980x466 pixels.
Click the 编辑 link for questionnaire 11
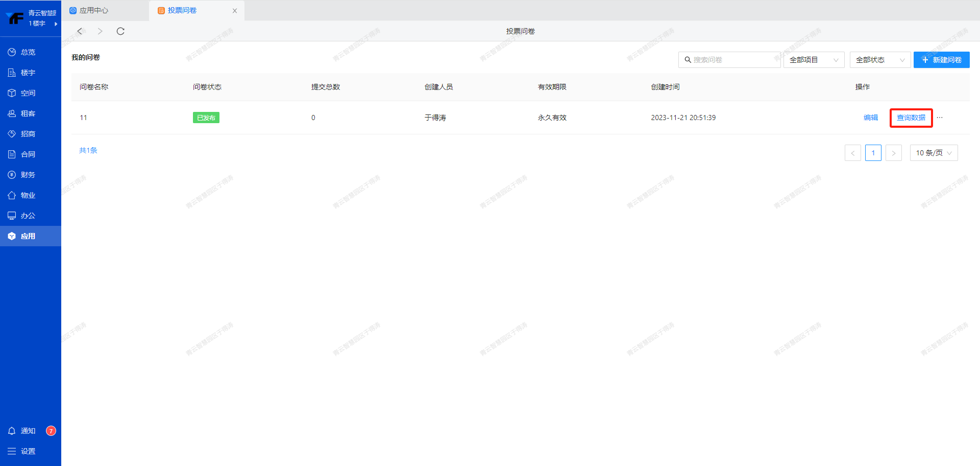point(870,118)
